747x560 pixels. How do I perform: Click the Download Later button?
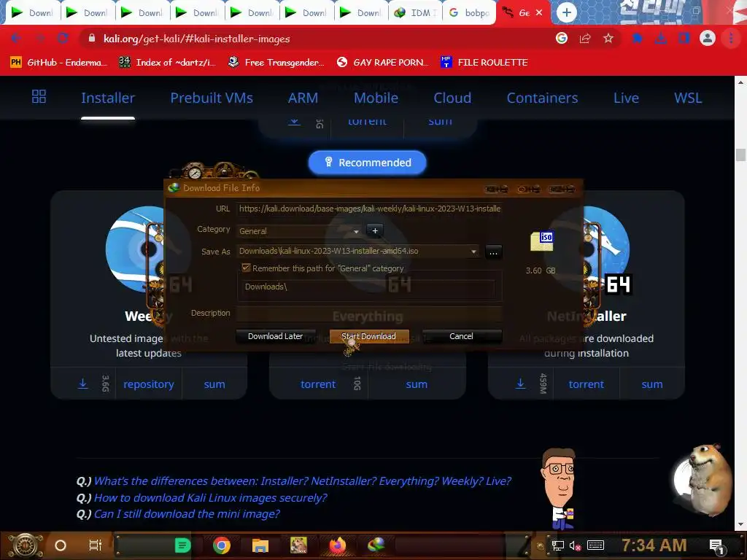pyautogui.click(x=275, y=336)
